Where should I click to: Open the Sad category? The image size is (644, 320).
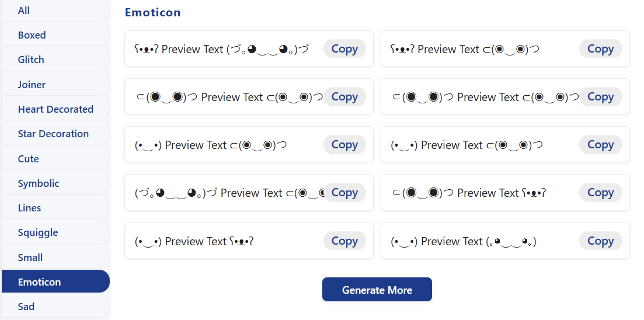55,307
